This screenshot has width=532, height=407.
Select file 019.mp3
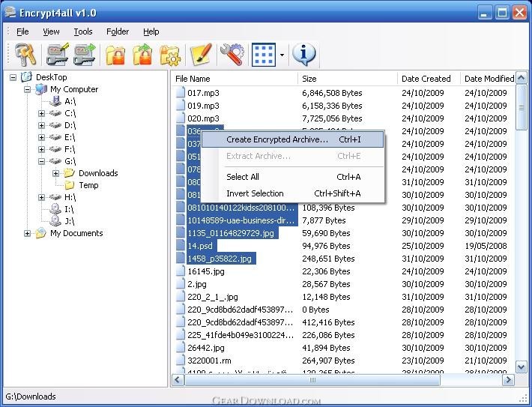[x=203, y=106]
